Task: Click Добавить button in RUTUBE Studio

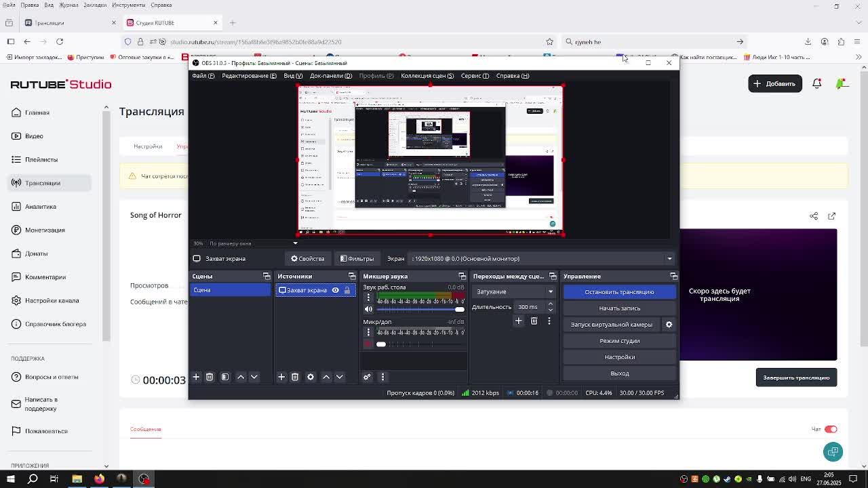Action: click(x=774, y=83)
